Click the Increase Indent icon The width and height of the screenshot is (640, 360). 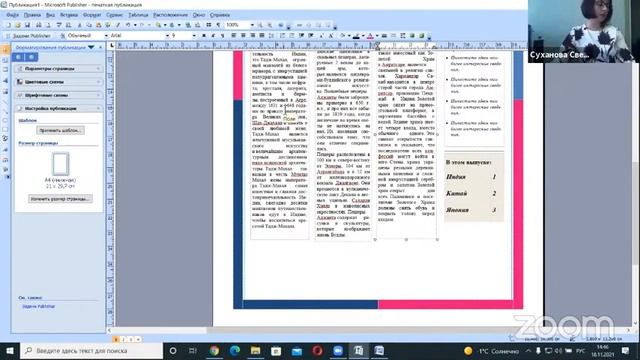pos(311,36)
